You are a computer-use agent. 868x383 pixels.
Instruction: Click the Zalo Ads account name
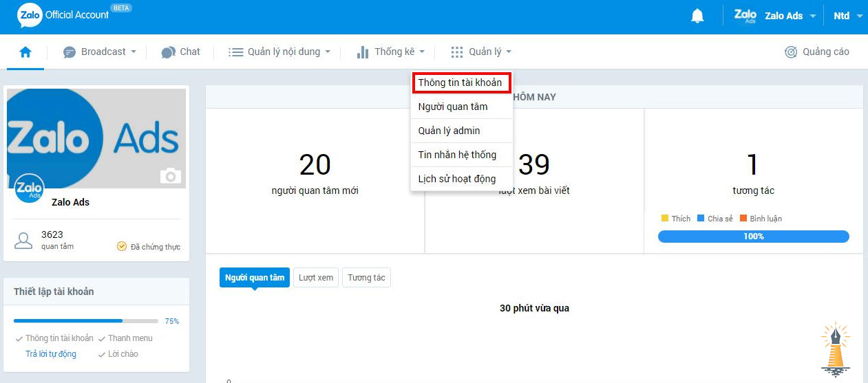70,202
